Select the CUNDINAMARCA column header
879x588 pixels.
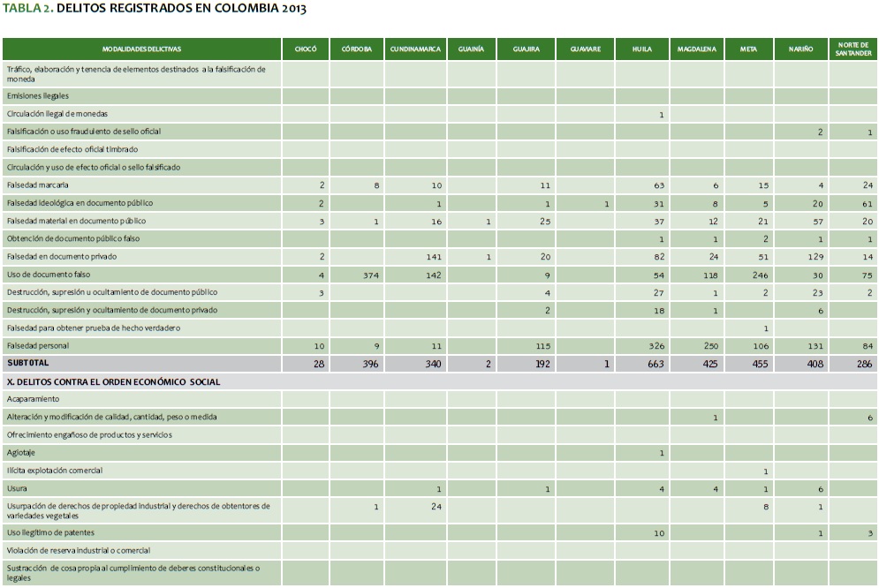pos(414,49)
